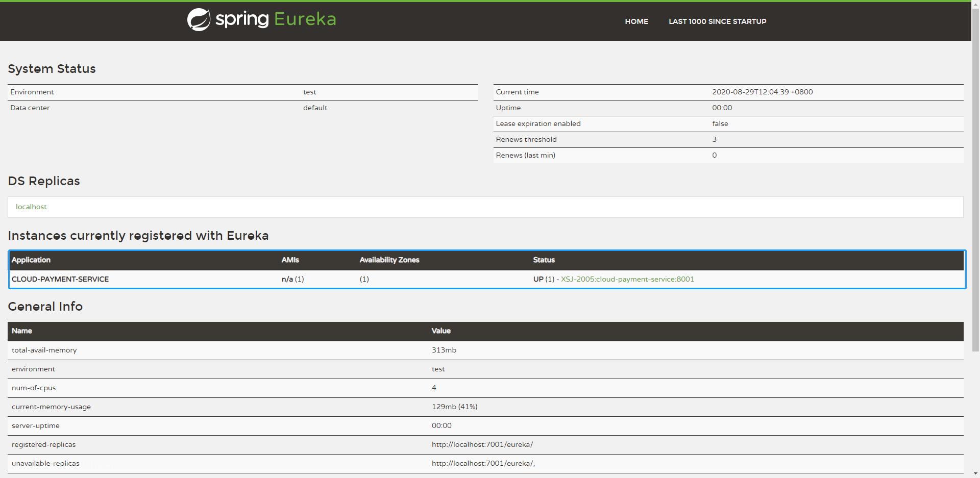Select the Environment label in System Status

(32, 92)
